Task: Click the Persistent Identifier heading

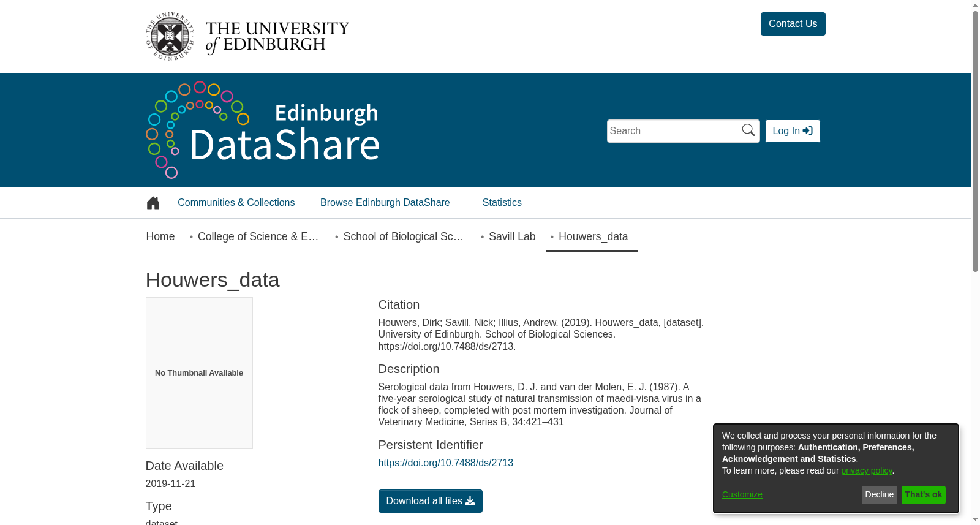Action: coord(430,445)
